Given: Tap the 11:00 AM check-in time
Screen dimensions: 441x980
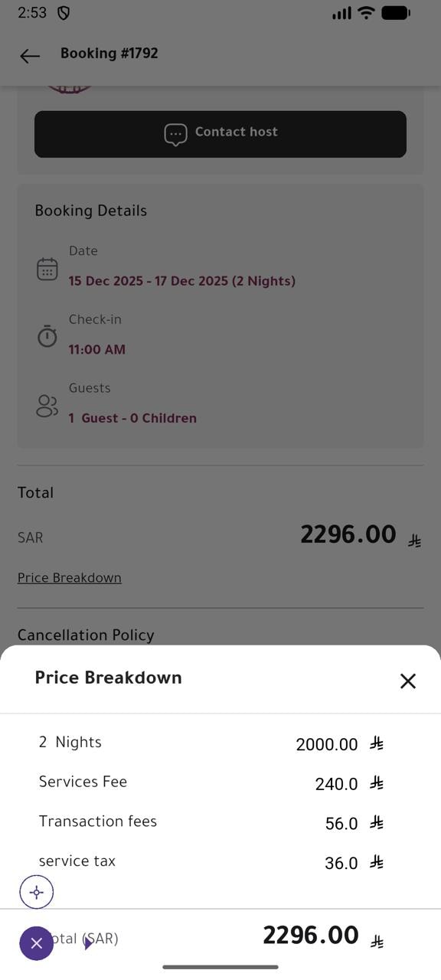Looking at the screenshot, I should [97, 349].
